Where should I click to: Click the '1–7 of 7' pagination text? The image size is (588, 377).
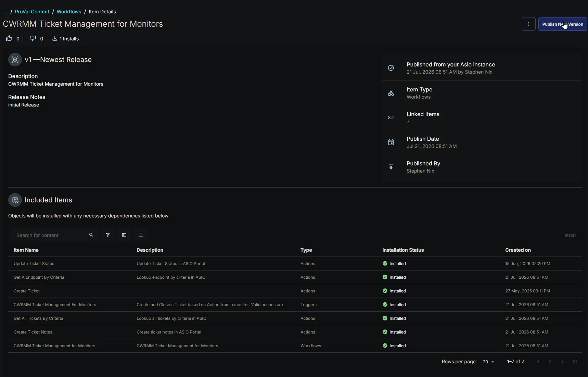point(515,362)
